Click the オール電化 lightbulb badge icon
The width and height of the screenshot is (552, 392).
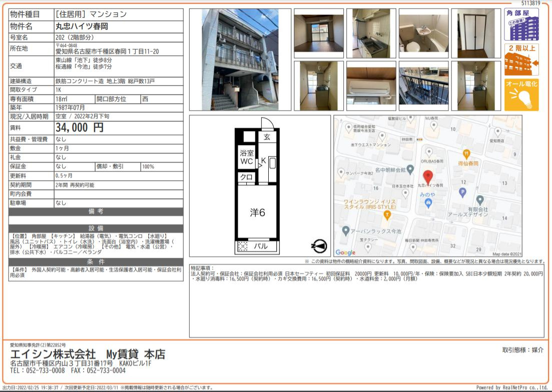tap(521, 95)
